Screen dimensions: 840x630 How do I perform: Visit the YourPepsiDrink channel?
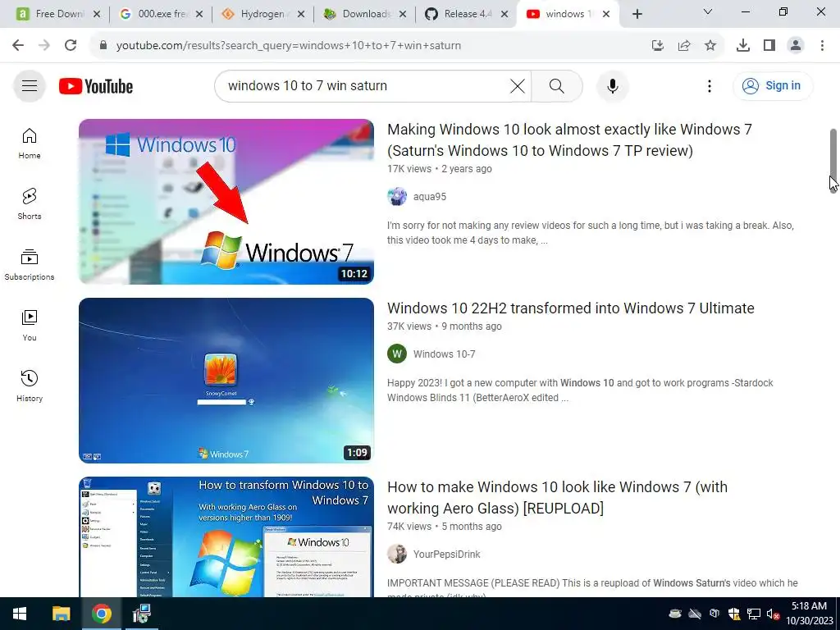[x=447, y=555]
